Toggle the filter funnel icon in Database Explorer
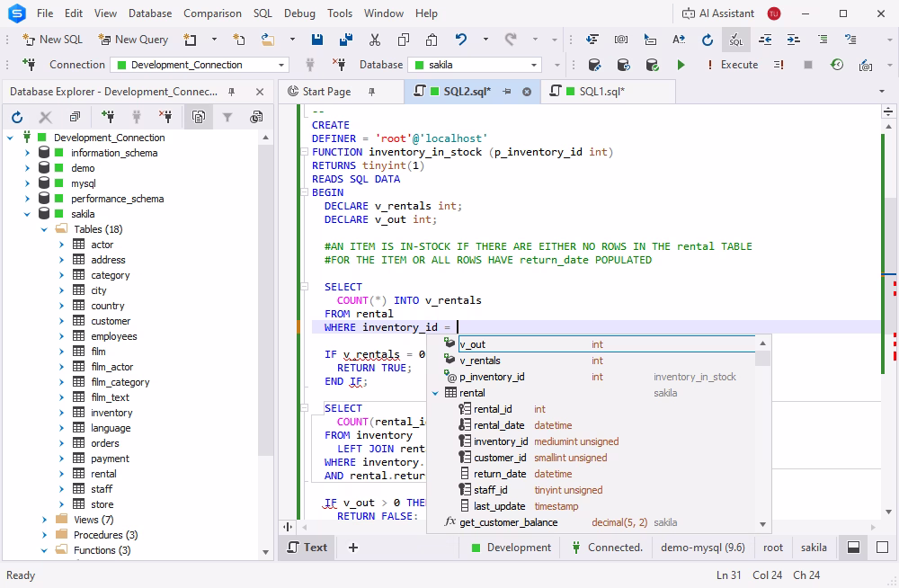The height and width of the screenshot is (588, 899). point(227,118)
